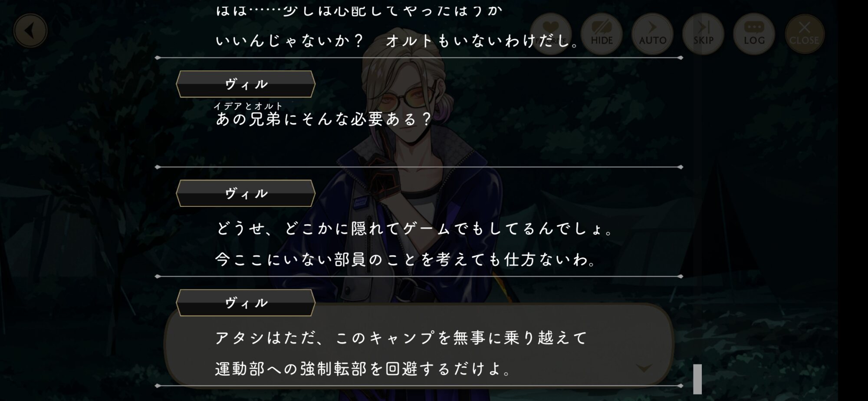Hide the dialogue with the HIDE button
This screenshot has height=401, width=868.
click(x=602, y=34)
